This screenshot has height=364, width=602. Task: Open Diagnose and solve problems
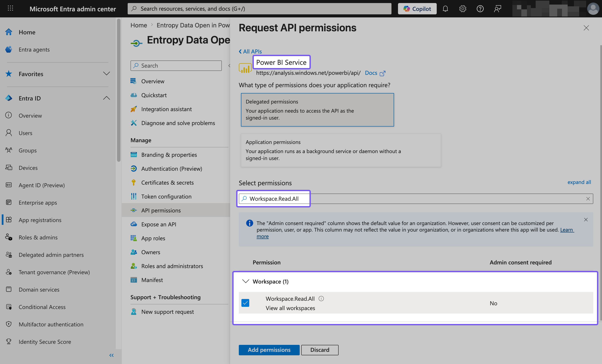[x=178, y=123]
